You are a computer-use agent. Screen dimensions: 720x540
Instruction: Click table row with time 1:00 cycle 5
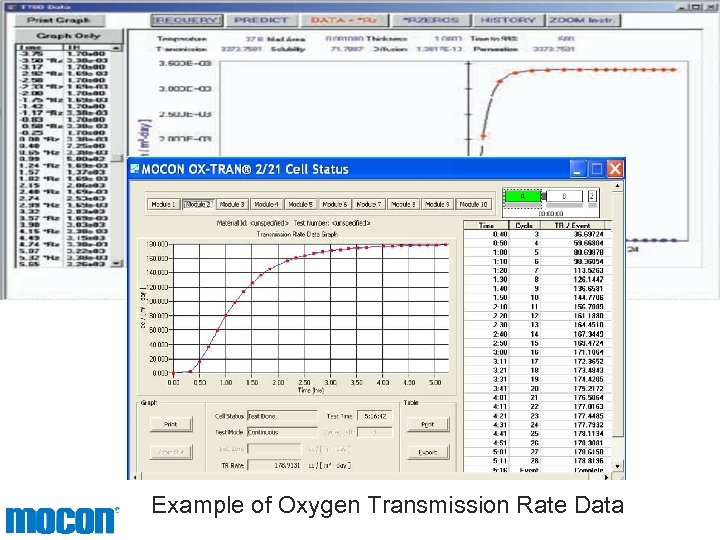pos(537,252)
